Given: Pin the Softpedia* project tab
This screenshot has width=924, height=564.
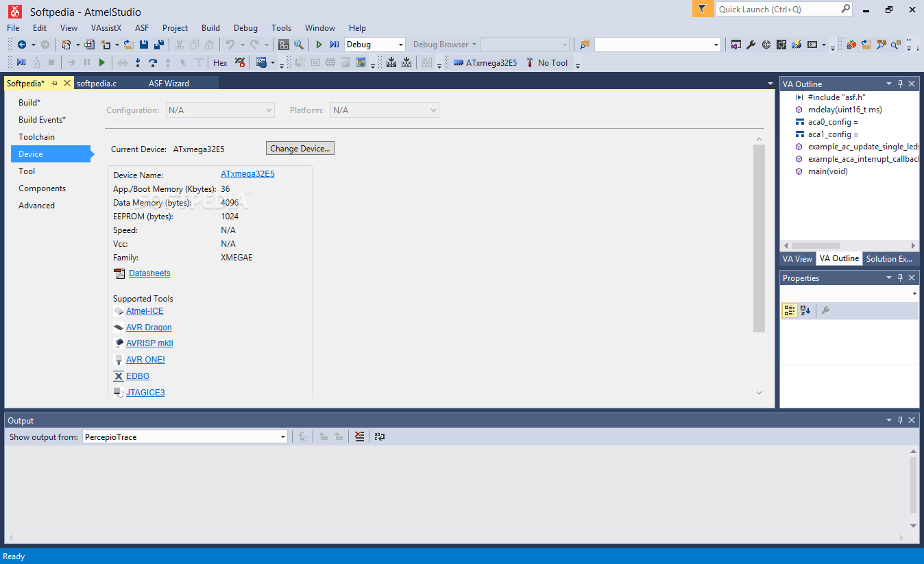Looking at the screenshot, I should pos(55,83).
